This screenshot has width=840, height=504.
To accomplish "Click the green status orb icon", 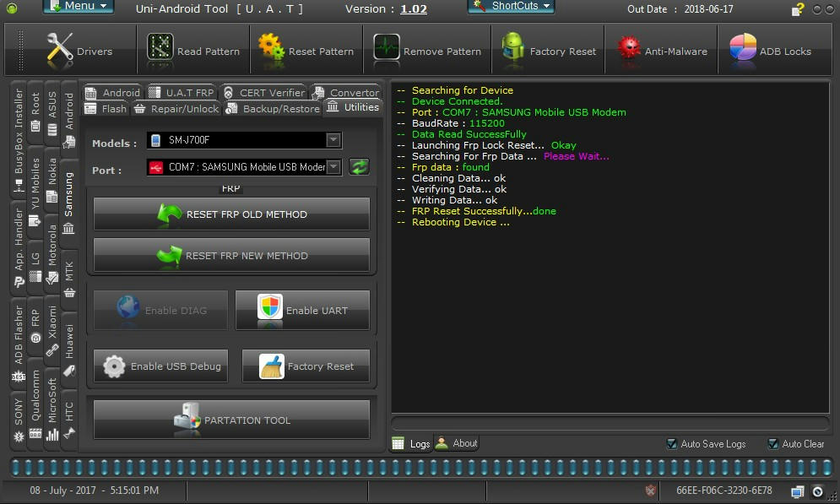I will 11,8.
